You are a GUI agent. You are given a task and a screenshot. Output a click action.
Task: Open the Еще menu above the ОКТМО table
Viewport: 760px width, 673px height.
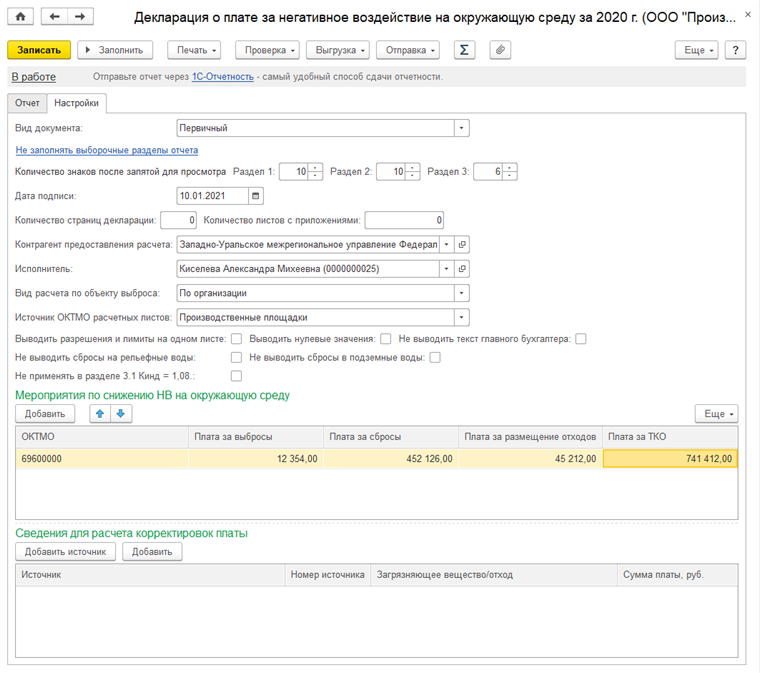click(716, 414)
